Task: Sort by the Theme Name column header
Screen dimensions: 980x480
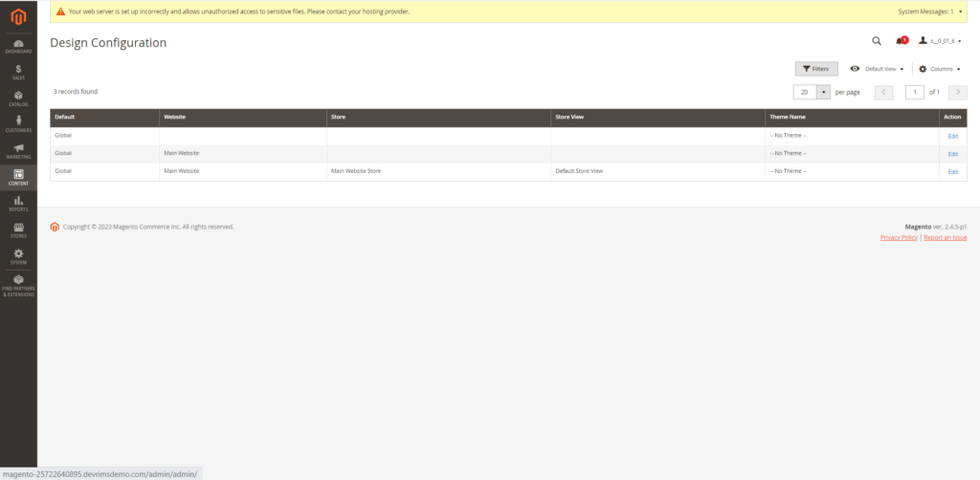Action: [x=853, y=118]
